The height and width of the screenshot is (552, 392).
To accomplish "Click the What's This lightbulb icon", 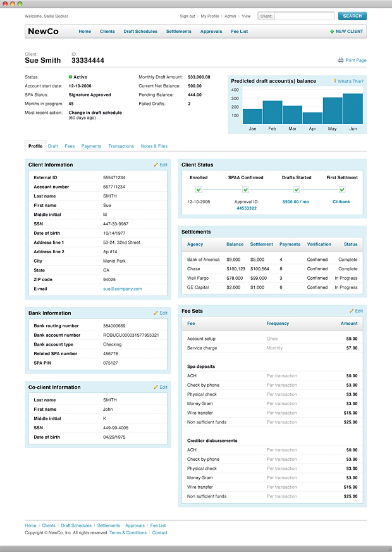I will (335, 81).
